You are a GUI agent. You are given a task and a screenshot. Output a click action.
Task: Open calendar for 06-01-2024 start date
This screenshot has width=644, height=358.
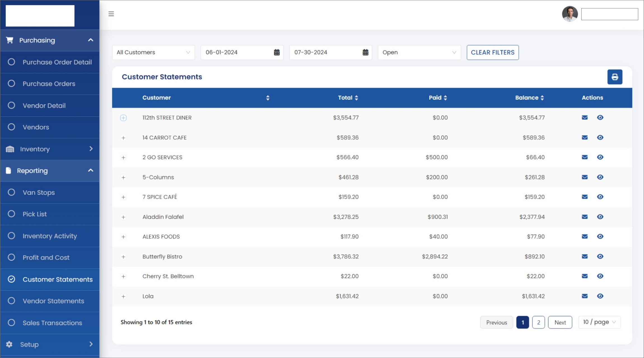pos(277,52)
